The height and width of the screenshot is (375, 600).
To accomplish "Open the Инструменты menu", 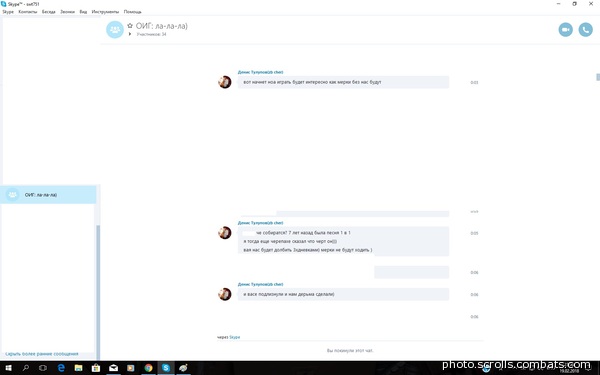I will point(105,12).
